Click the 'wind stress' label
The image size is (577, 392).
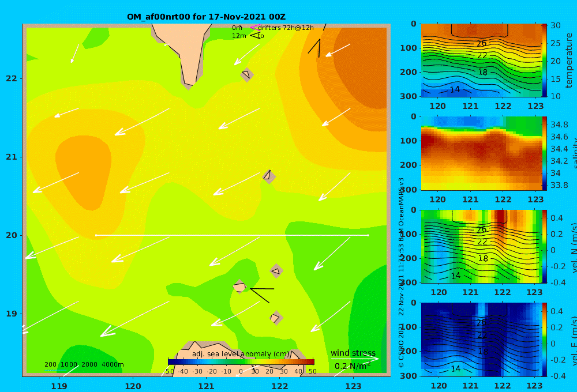tap(353, 353)
